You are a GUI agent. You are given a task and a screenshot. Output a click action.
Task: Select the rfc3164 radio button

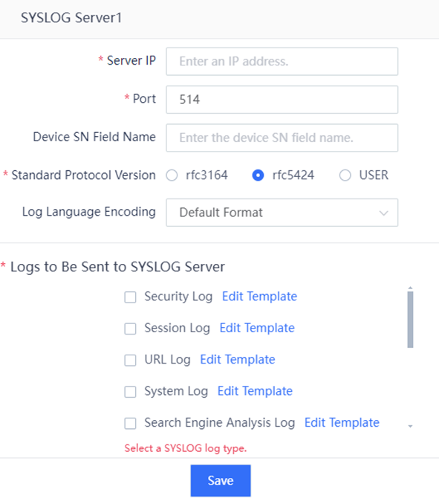172,175
